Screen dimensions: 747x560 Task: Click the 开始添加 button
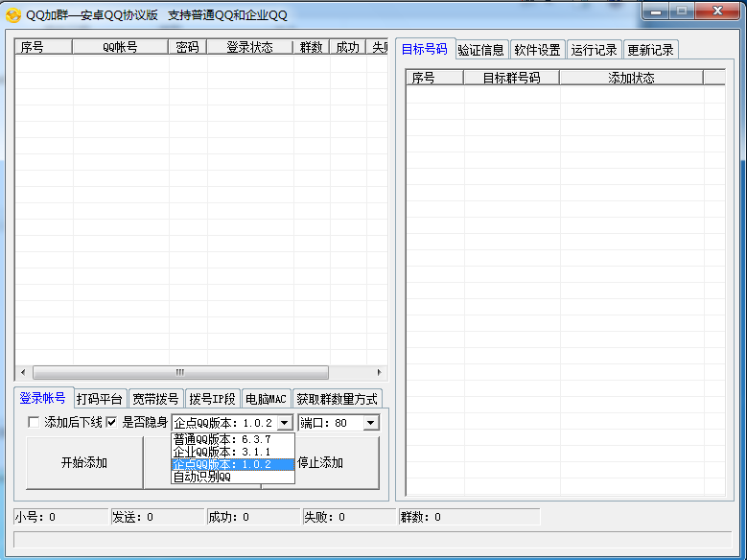click(x=84, y=463)
